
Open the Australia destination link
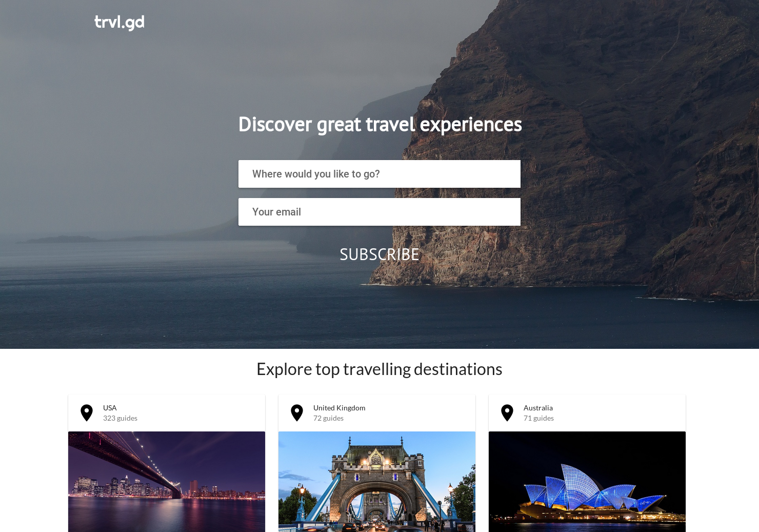[538, 408]
